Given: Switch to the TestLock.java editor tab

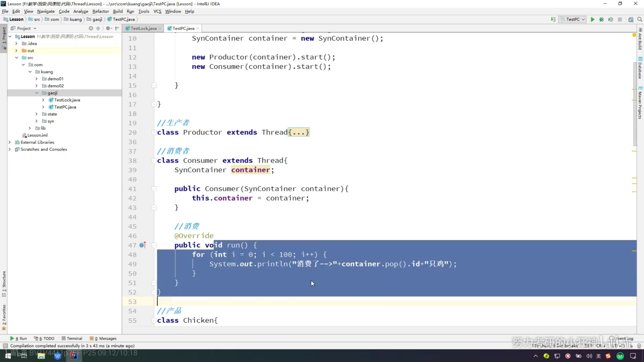Looking at the screenshot, I should click(143, 28).
